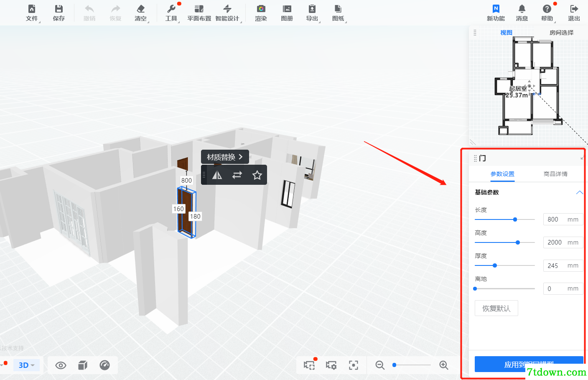Click the 800 dimension label above door
Screen dimensions: 588x380
tap(186, 181)
